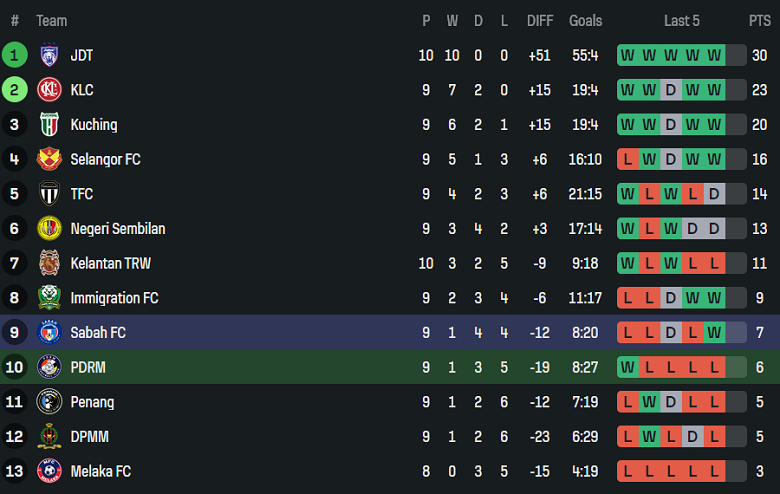Screen dimensions: 780x494
Task: Click the Goals column header
Action: 586,21
